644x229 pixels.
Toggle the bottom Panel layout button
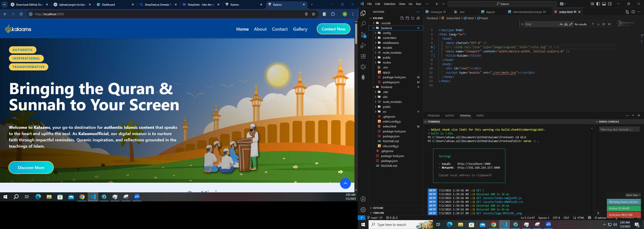(604, 4)
